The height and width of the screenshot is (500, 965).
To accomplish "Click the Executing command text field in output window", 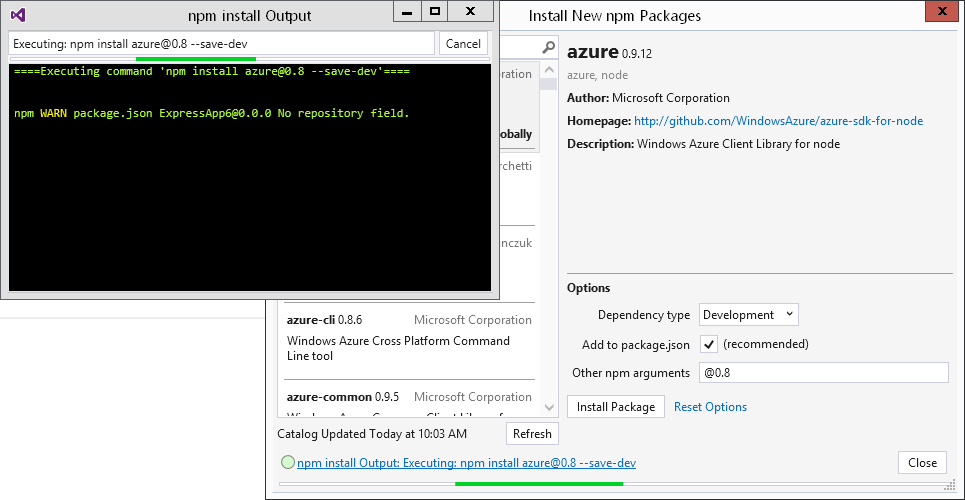I will [x=222, y=44].
